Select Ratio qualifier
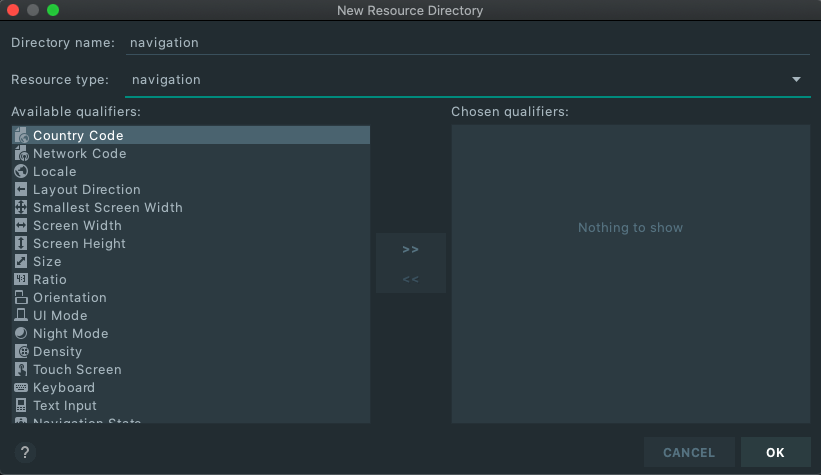This screenshot has width=821, height=475. [191, 279]
